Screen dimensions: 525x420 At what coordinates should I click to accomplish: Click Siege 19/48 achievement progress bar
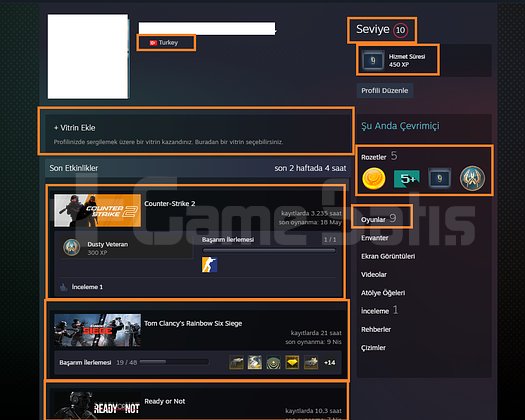point(174,362)
